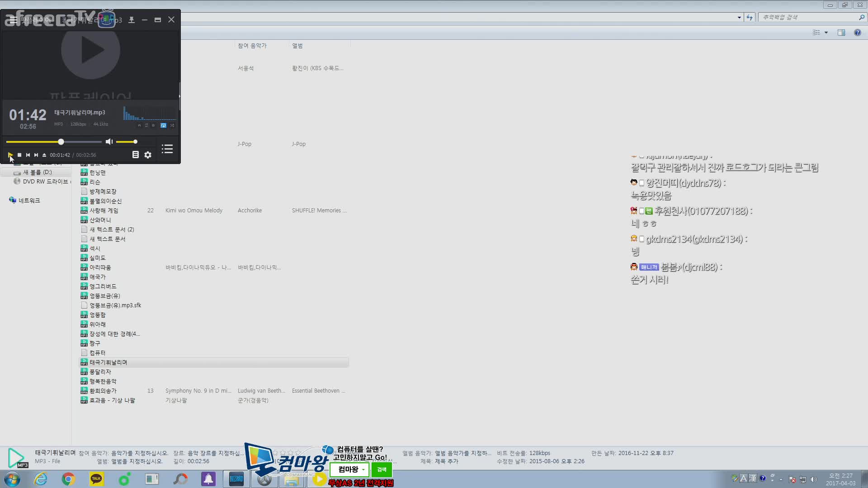
Task: Open the preview pane toolbar item
Action: pyautogui.click(x=842, y=32)
